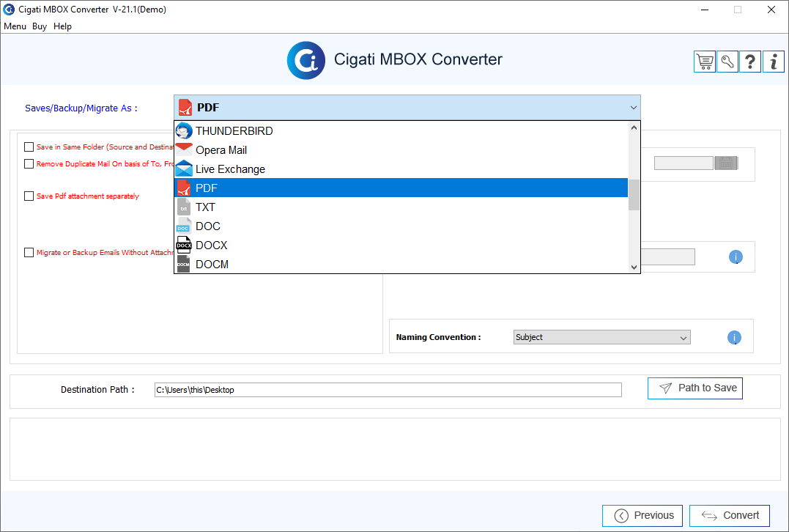This screenshot has width=789, height=532.
Task: Select THUNDERBIRD from the format list
Action: pos(401,131)
